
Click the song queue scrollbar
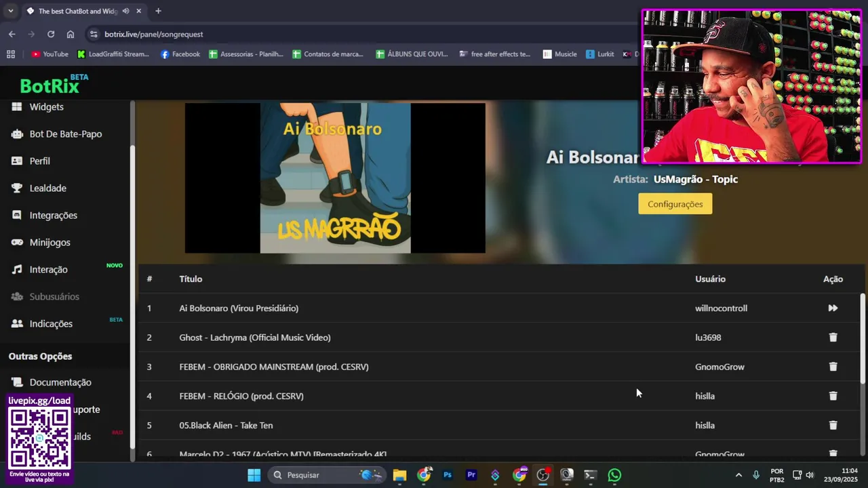coord(863,338)
